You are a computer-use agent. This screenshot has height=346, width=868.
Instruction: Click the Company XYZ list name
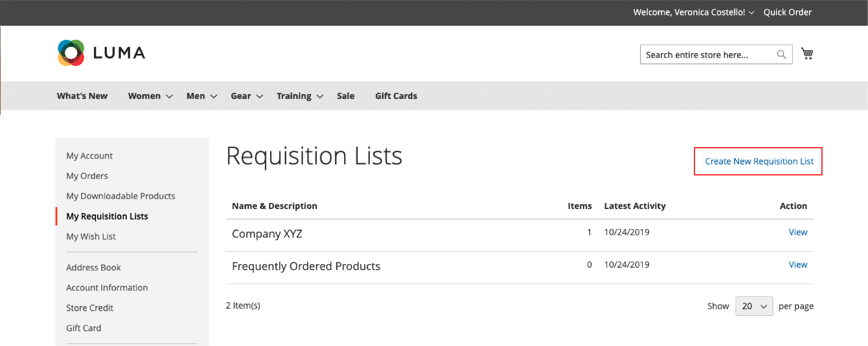267,234
